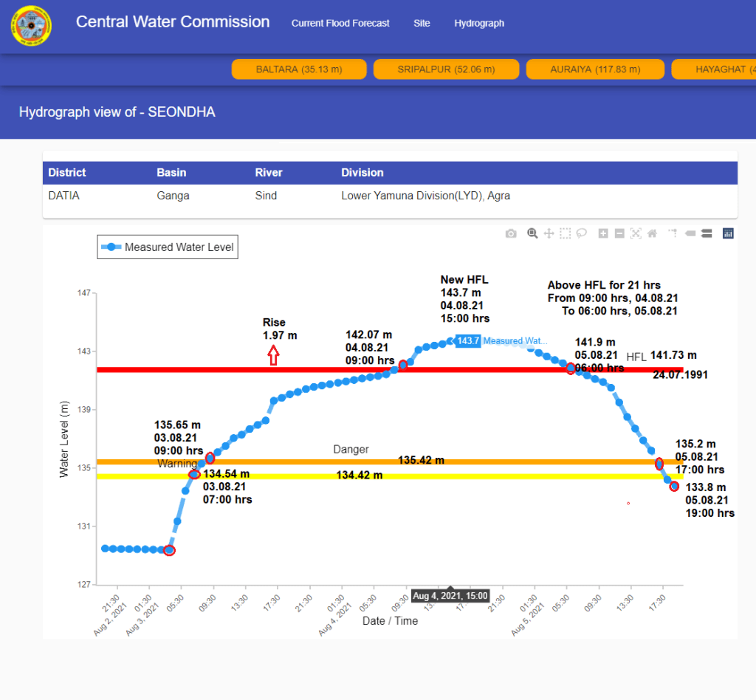This screenshot has height=700, width=756.
Task: Click the AURAIYA (117.83 m) button
Action: coord(595,69)
